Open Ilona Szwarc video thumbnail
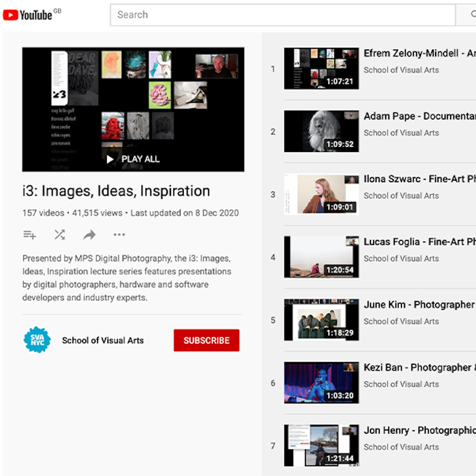 point(321,194)
